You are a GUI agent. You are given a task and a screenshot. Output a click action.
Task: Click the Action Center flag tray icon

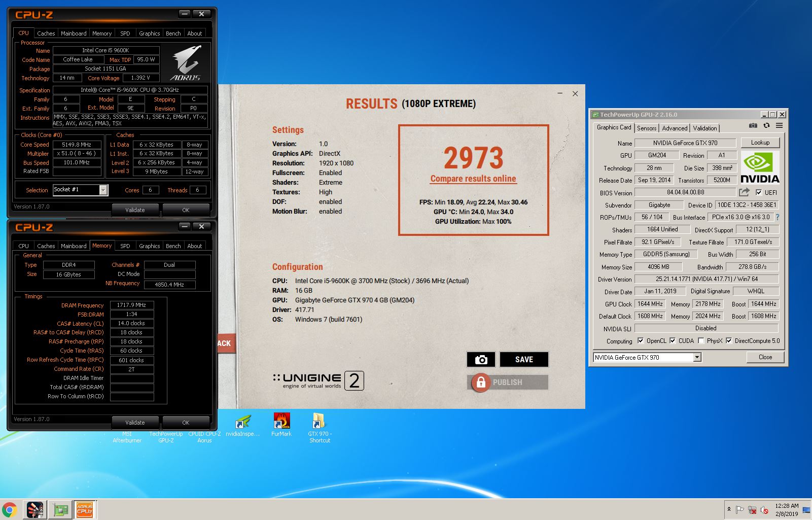[740, 510]
